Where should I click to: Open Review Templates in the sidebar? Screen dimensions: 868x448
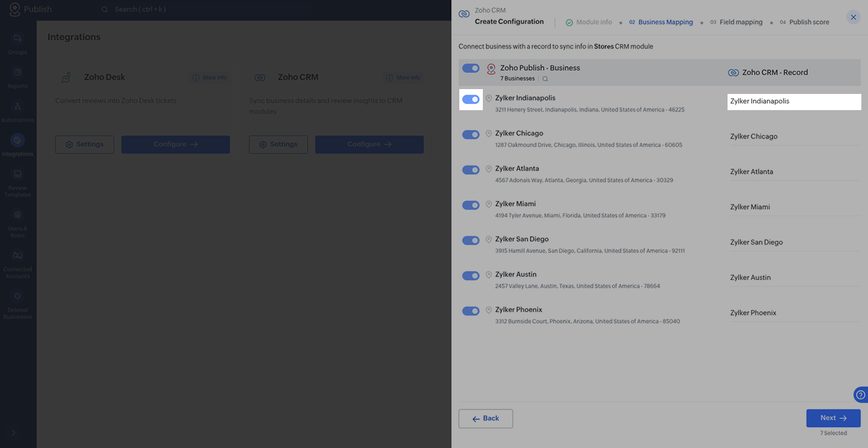(x=17, y=182)
